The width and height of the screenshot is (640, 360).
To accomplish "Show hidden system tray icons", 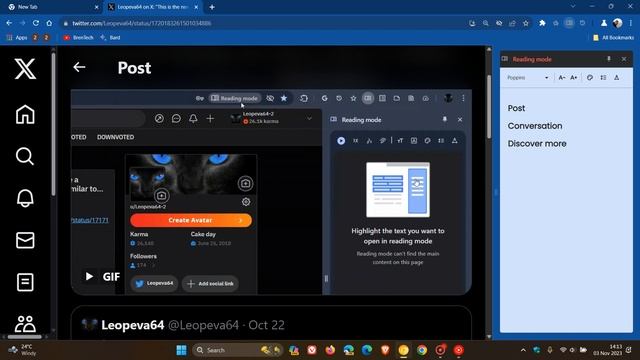I will click(523, 350).
